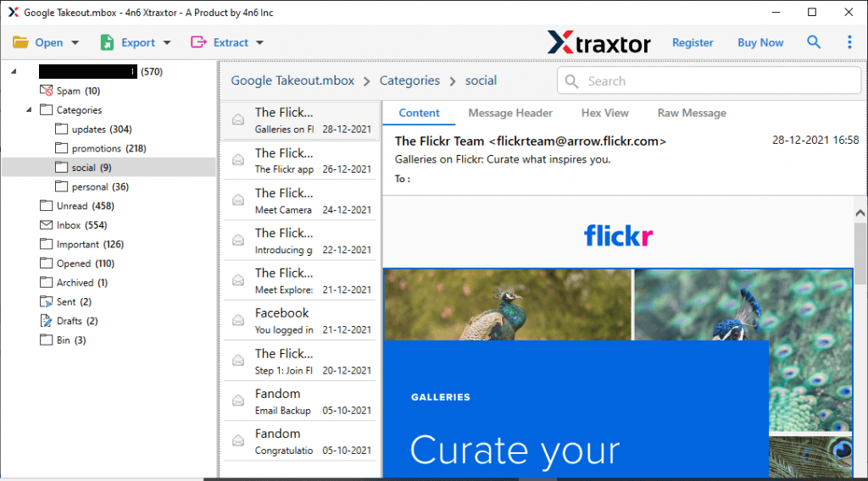
Task: Go to Google Takeout.mbox breadcrumb
Action: coord(292,80)
